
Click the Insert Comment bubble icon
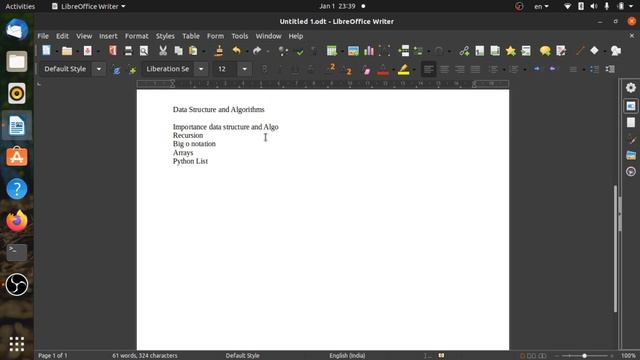(x=545, y=51)
